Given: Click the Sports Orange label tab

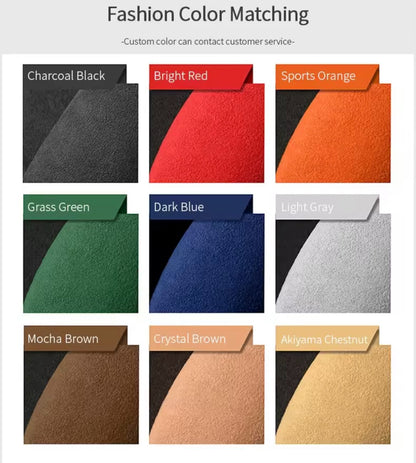Looking at the screenshot, I should 327,76.
